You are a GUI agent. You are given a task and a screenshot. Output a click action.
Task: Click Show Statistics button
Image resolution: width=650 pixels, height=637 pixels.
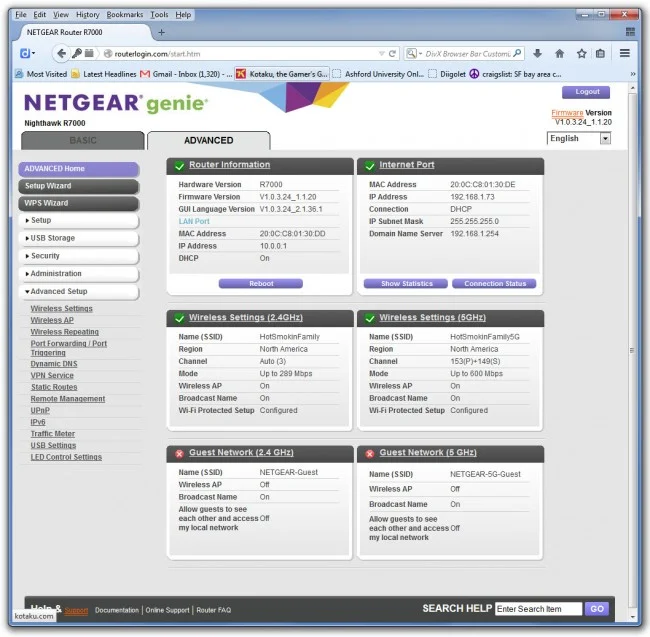[406, 284]
